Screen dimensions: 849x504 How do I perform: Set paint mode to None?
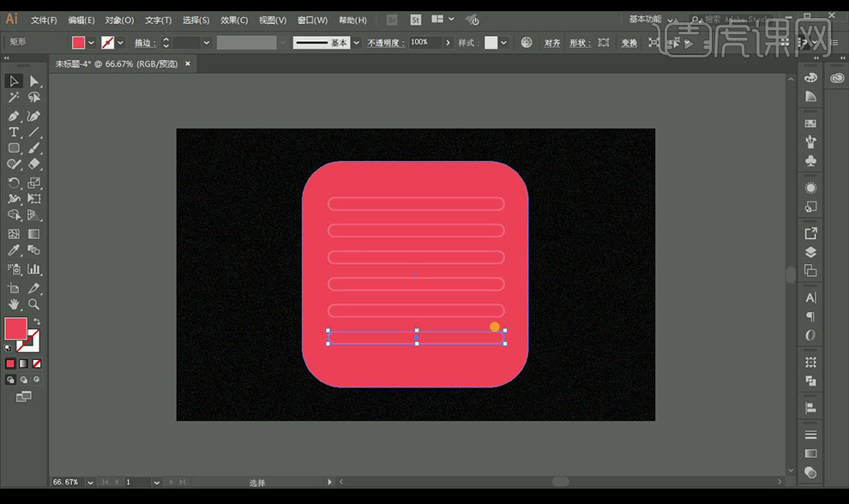[37, 363]
